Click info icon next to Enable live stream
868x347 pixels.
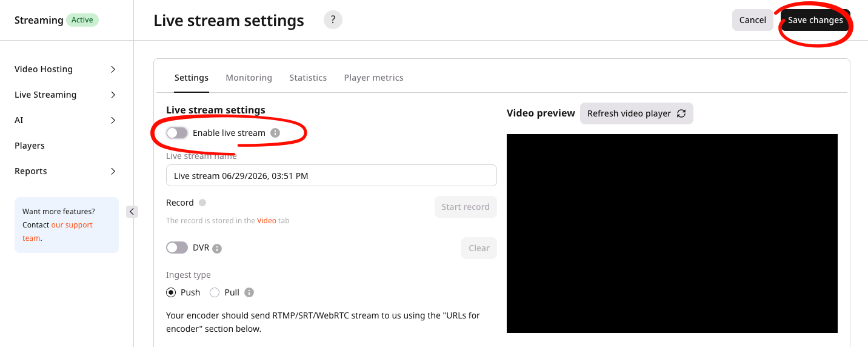tap(275, 133)
